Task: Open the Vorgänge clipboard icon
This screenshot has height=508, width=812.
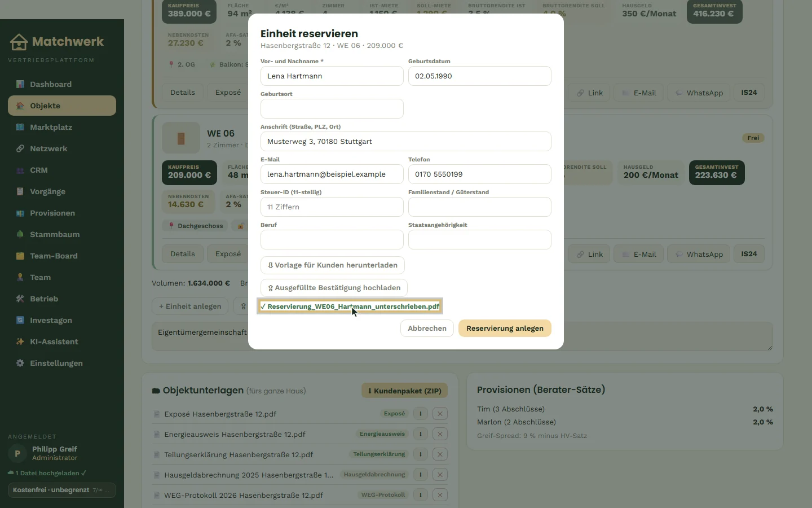Action: point(20,191)
